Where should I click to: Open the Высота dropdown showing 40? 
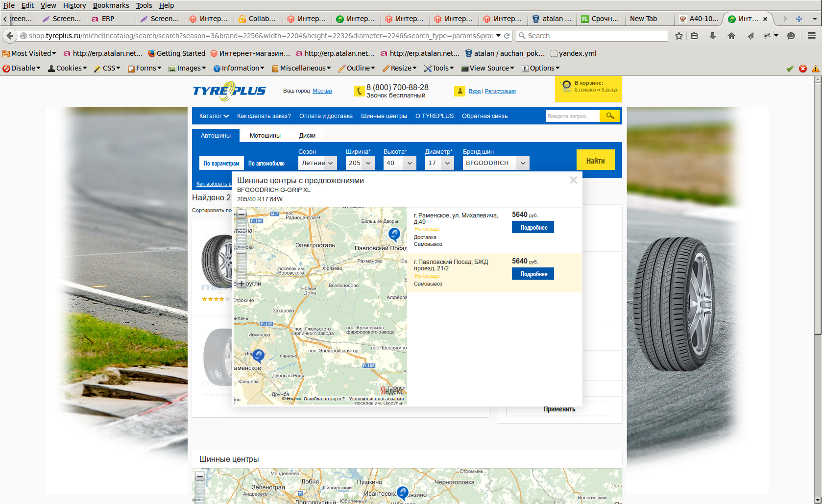pos(400,163)
